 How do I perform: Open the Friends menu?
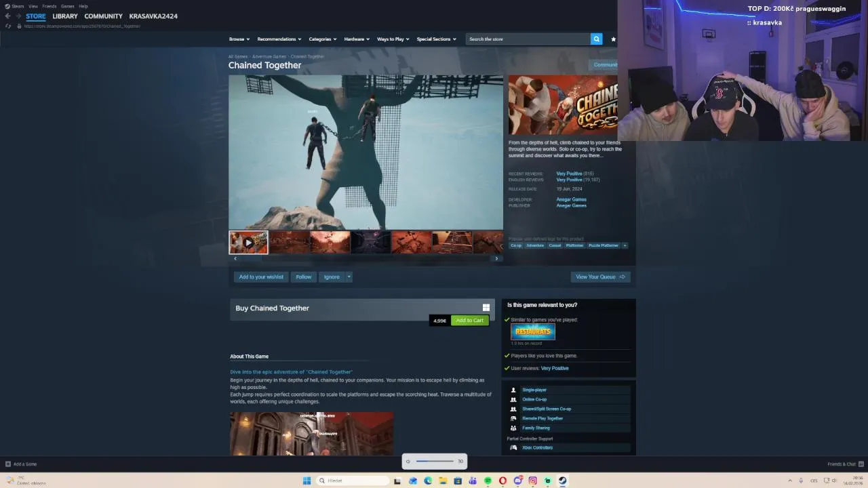(50, 6)
